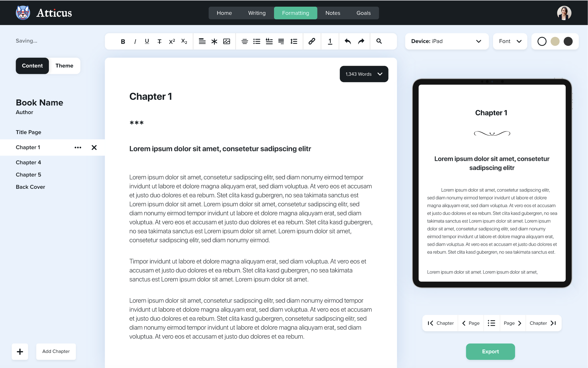Image resolution: width=588 pixels, height=368 pixels.
Task: Insert a hyperlink into text
Action: click(311, 41)
